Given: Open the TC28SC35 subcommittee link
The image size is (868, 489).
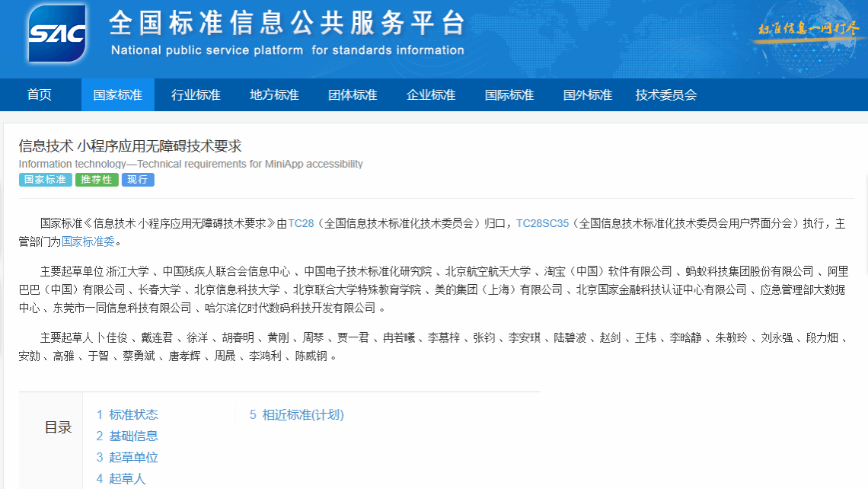Looking at the screenshot, I should click(542, 223).
